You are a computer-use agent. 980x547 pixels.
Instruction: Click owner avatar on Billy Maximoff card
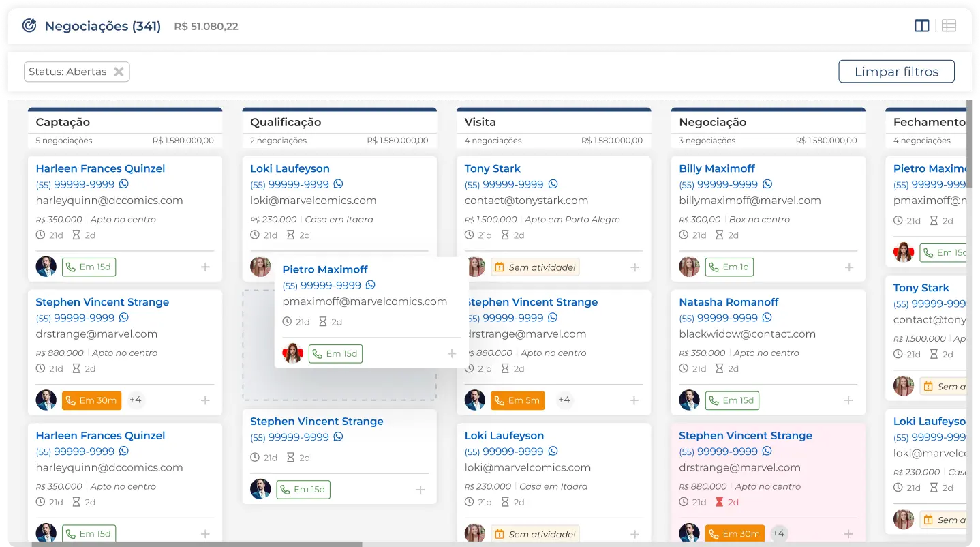pyautogui.click(x=689, y=267)
